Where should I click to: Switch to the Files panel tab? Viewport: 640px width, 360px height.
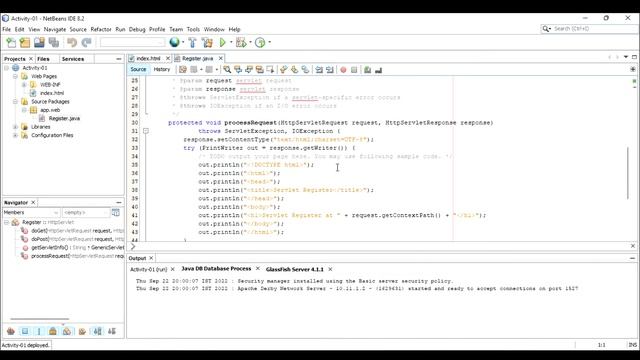43,59
